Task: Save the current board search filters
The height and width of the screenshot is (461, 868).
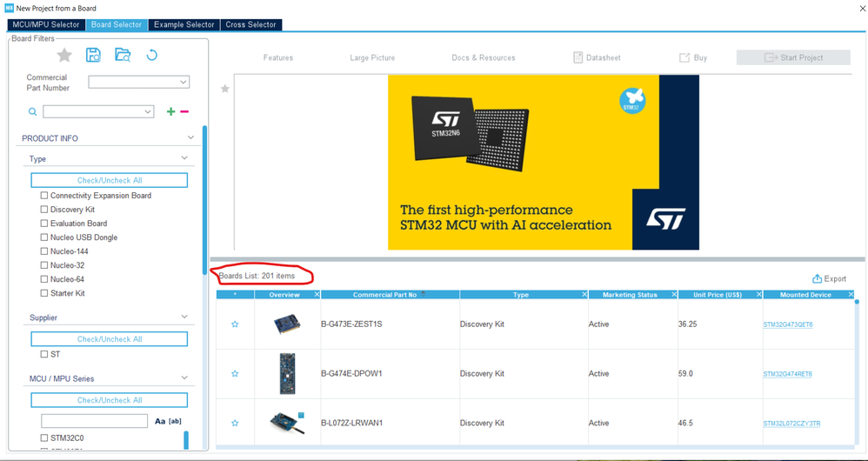Action: click(x=94, y=55)
